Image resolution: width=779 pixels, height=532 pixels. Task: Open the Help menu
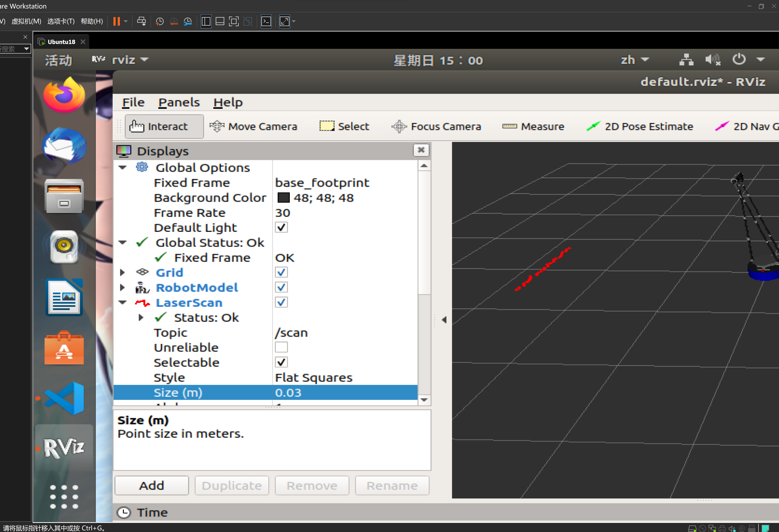click(228, 102)
